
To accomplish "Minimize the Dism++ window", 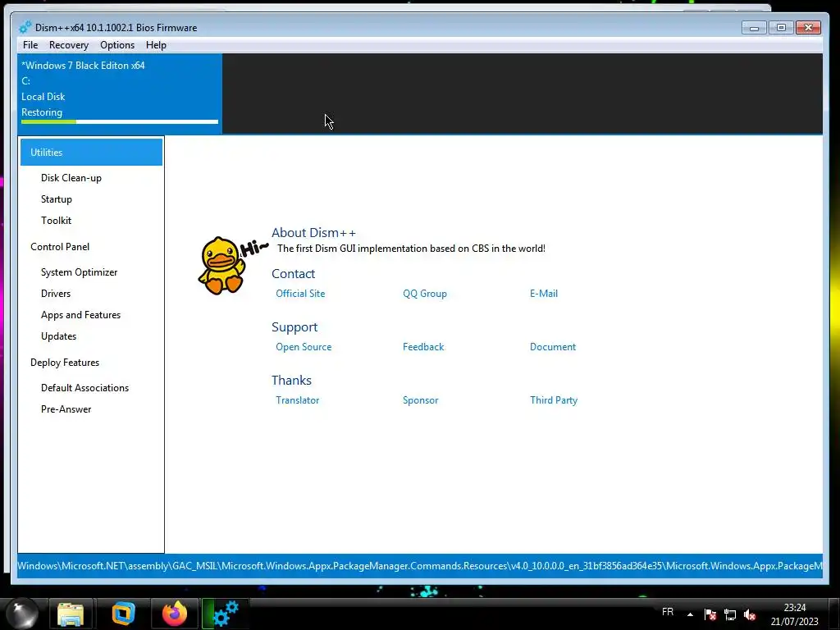I will pos(755,27).
